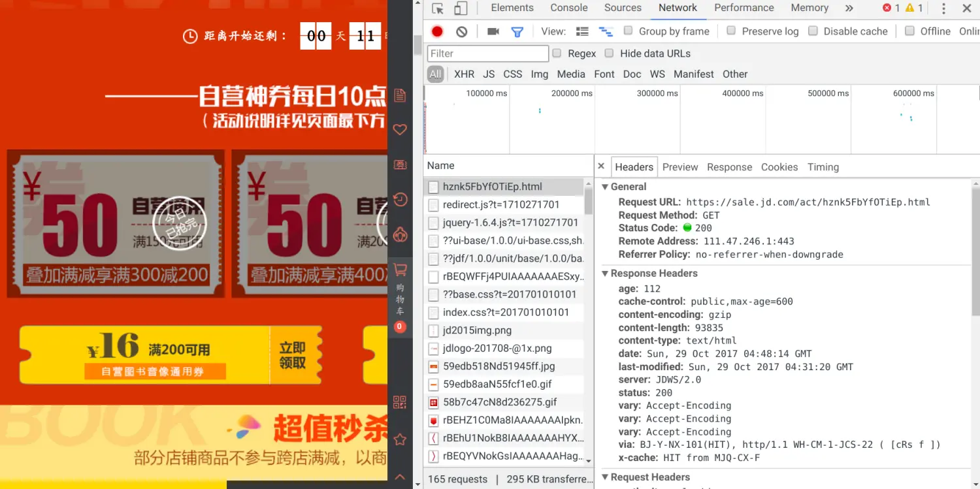
Task: Switch to the Timing tab
Action: (x=823, y=167)
